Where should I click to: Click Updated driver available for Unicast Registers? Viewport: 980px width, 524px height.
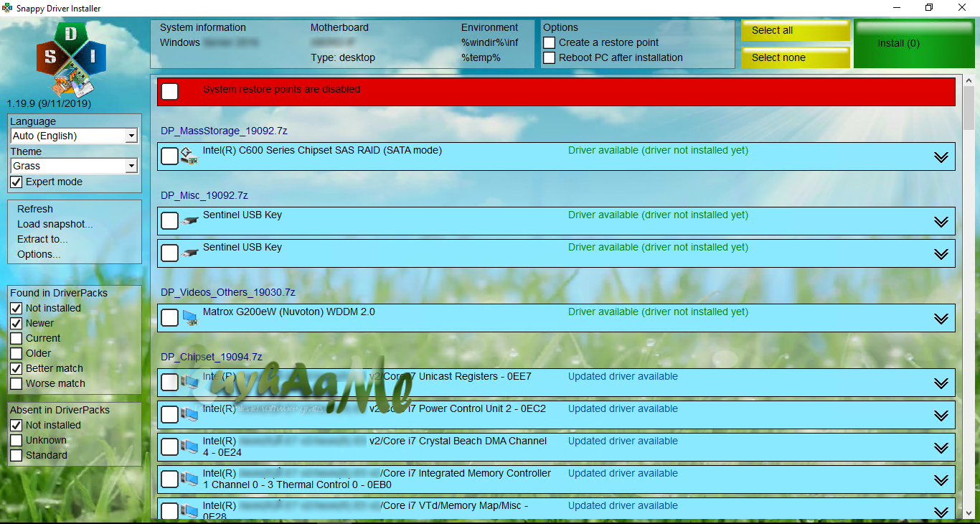point(623,376)
